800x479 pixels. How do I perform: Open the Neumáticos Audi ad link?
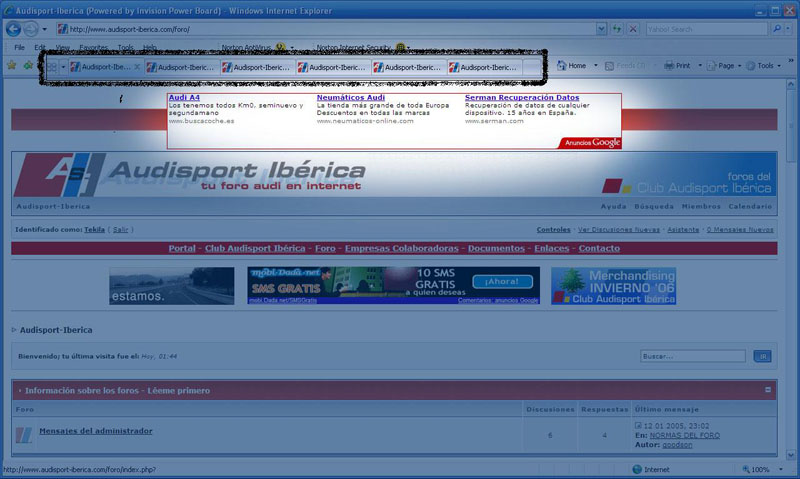(351, 97)
